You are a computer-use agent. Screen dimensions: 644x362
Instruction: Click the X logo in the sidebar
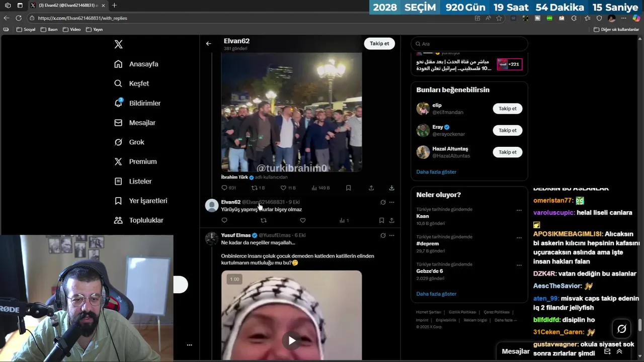118,44
